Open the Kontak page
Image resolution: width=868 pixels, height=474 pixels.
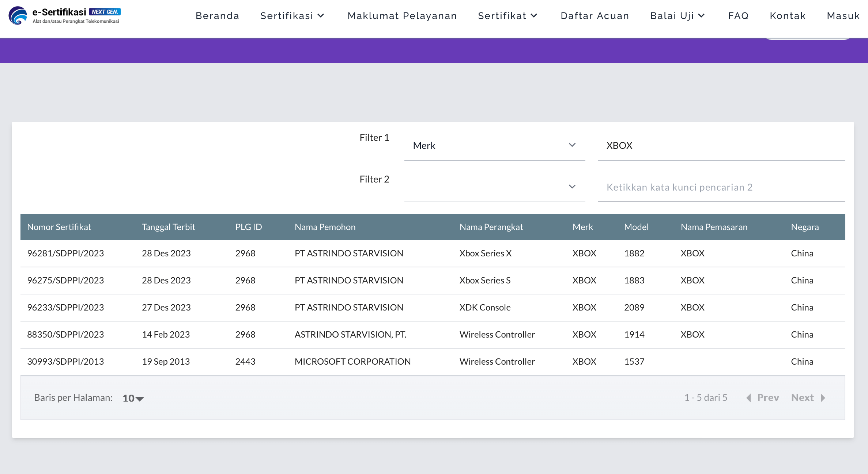[788, 16]
